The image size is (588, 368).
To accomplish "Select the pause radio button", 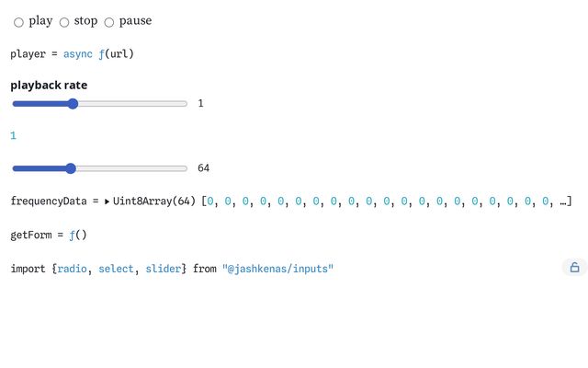I will point(109,22).
